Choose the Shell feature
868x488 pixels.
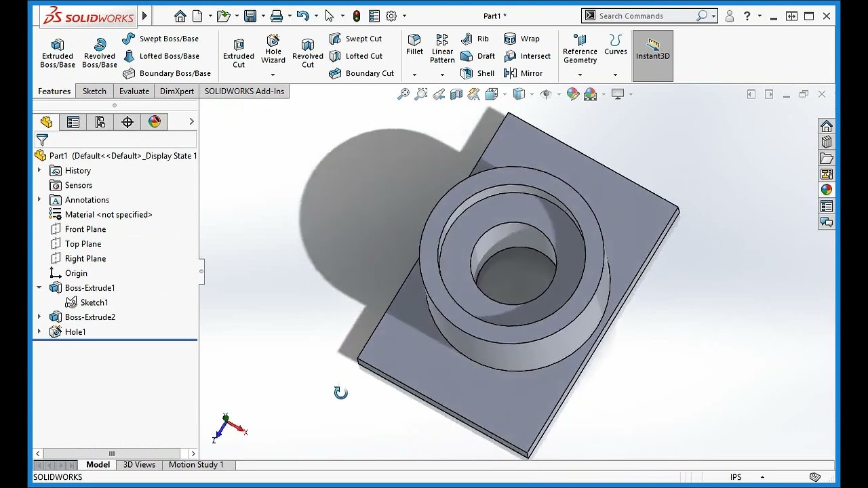pos(477,73)
